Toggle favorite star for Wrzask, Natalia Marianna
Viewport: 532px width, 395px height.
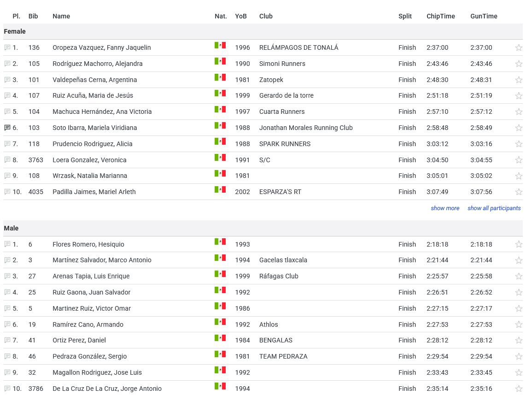tap(519, 176)
